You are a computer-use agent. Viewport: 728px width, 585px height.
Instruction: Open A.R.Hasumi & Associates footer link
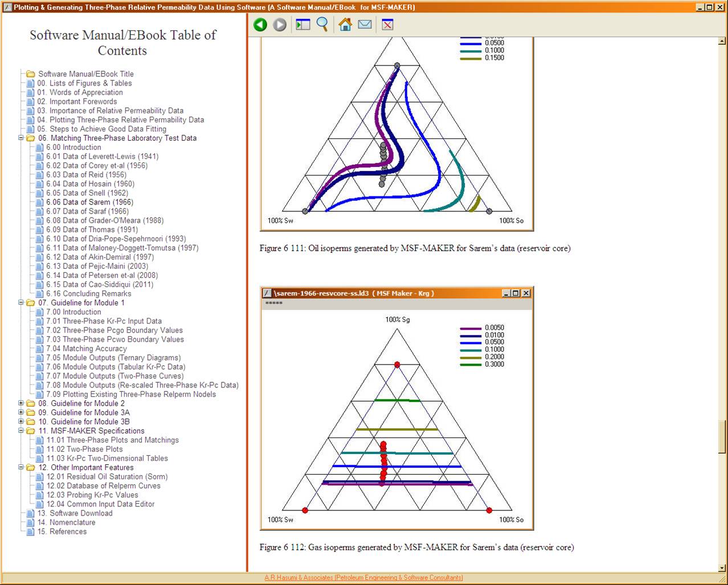[363, 578]
